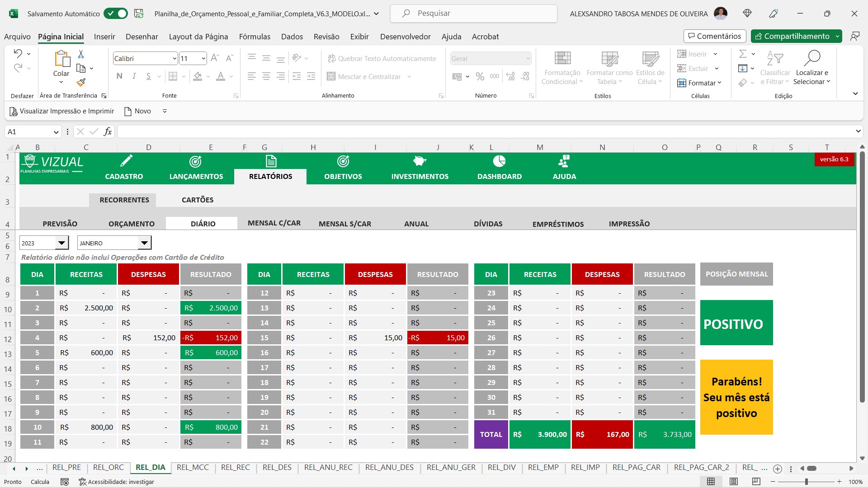The height and width of the screenshot is (488, 868).
Task: Open the Comentários panel
Action: point(715,36)
